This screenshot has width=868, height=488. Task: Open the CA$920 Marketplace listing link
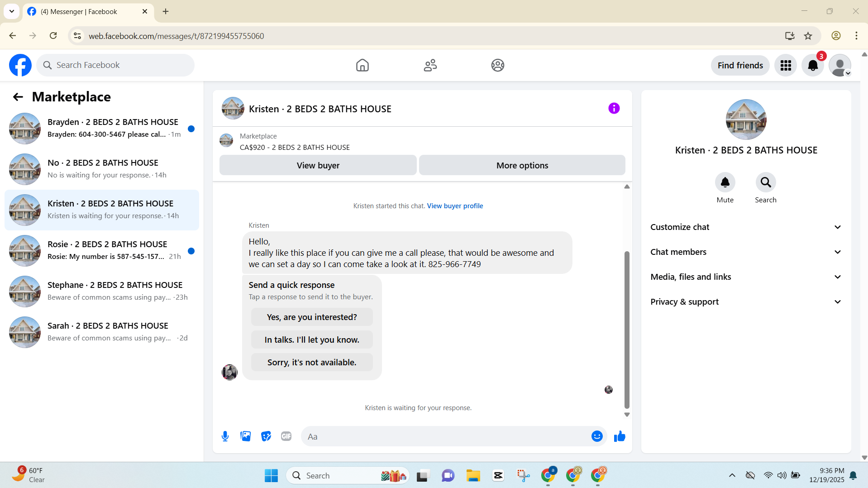tap(295, 148)
